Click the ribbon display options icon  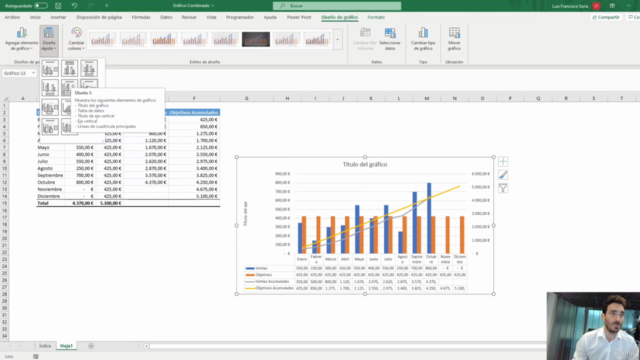tap(612, 6)
